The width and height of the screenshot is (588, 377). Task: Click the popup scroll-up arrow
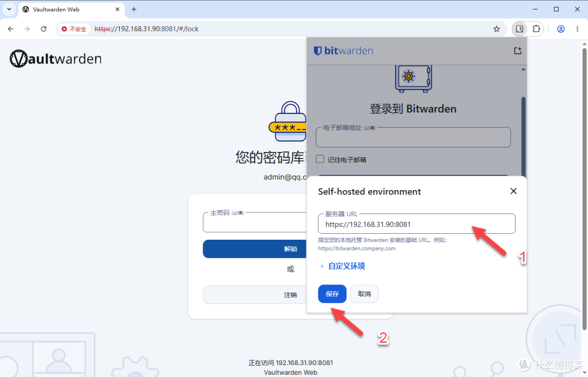pos(523,69)
